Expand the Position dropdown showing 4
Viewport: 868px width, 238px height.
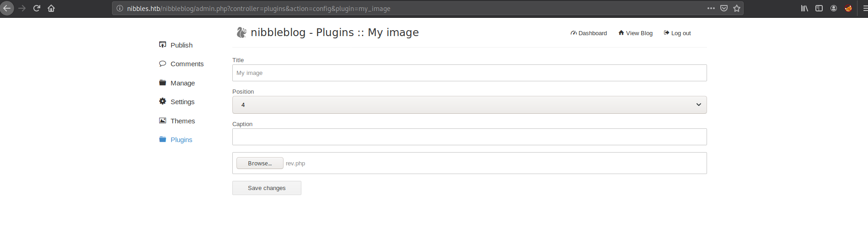point(469,105)
